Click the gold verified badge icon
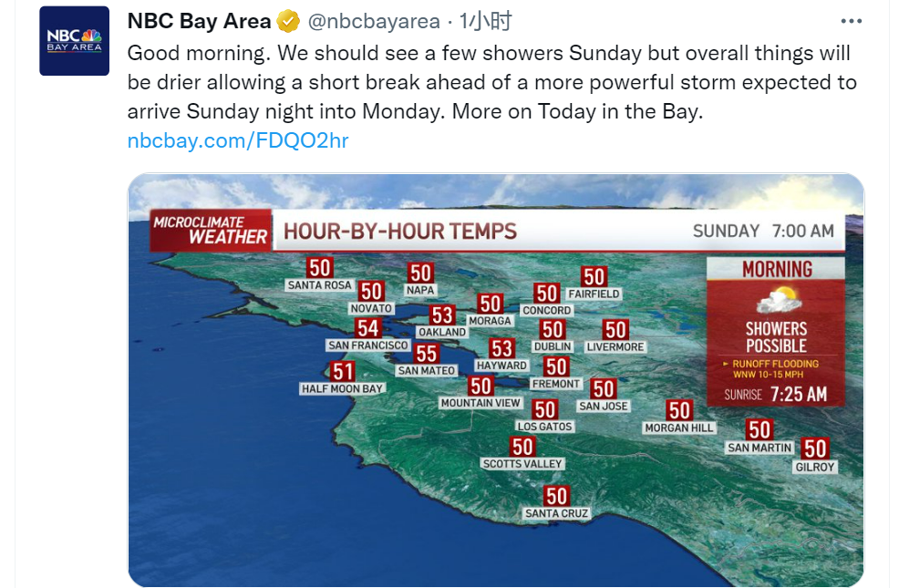 click(x=288, y=22)
